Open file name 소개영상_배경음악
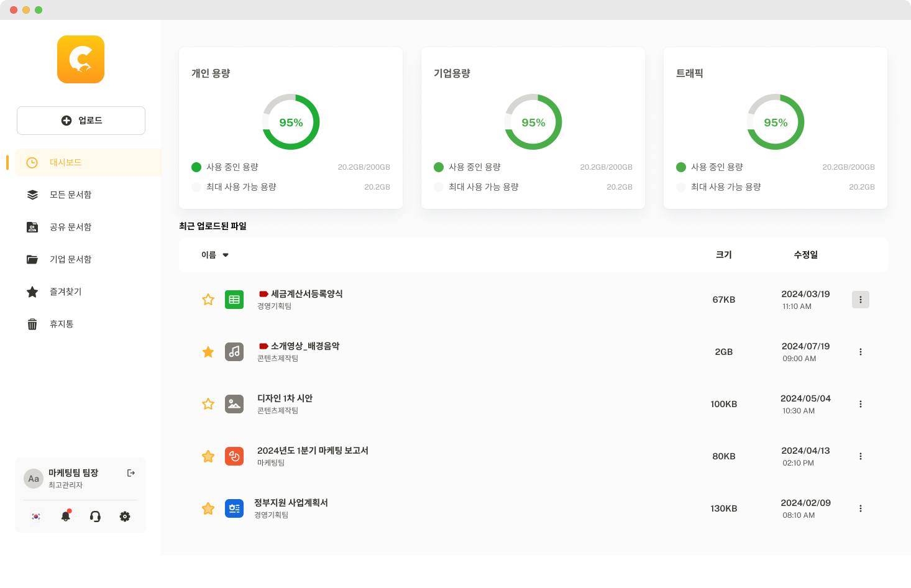Viewport: 911px width, 588px height. coord(305,346)
